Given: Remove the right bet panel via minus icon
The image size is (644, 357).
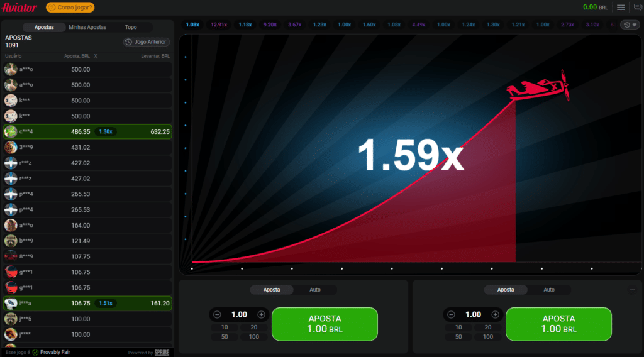Looking at the screenshot, I should coord(632,290).
